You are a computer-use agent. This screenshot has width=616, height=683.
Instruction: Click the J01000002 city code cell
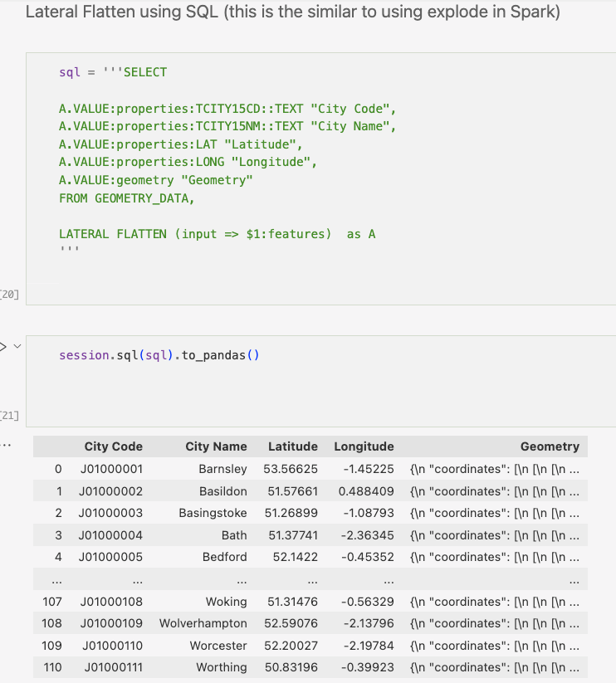point(111,491)
